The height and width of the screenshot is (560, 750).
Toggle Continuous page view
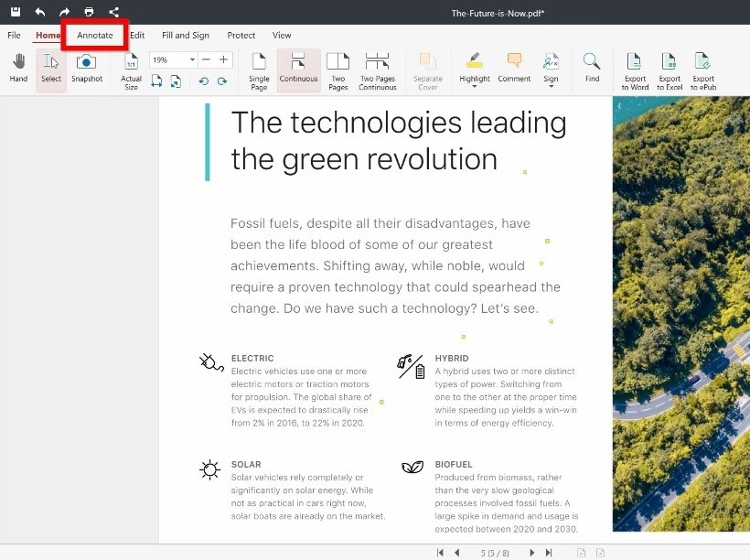coord(298,69)
